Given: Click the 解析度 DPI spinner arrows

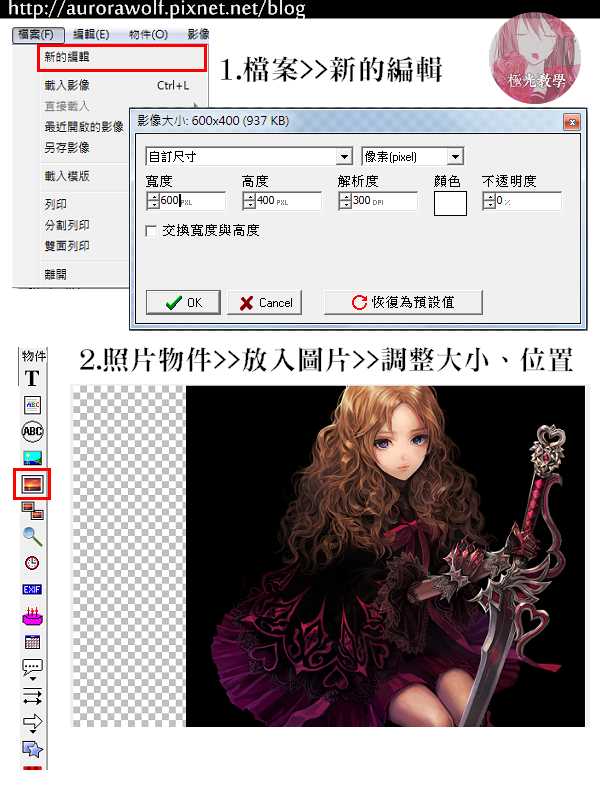Looking at the screenshot, I should (x=345, y=201).
